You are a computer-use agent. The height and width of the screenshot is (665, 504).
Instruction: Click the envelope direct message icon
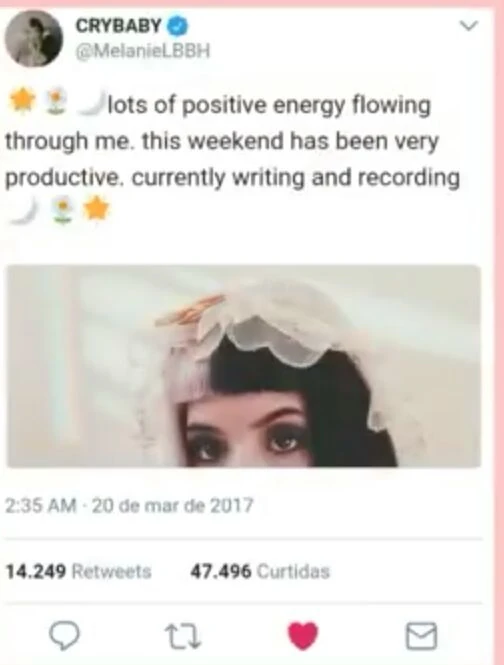point(421,636)
